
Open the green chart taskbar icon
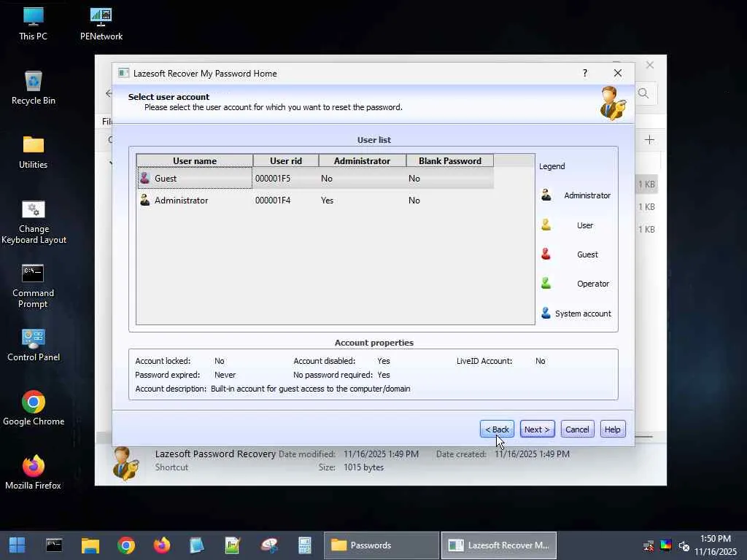233,545
